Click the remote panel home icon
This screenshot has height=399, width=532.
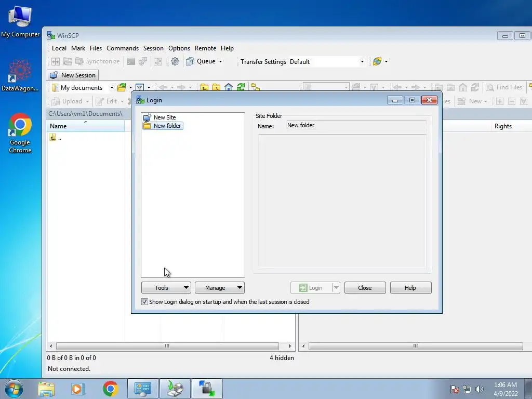pos(463,87)
